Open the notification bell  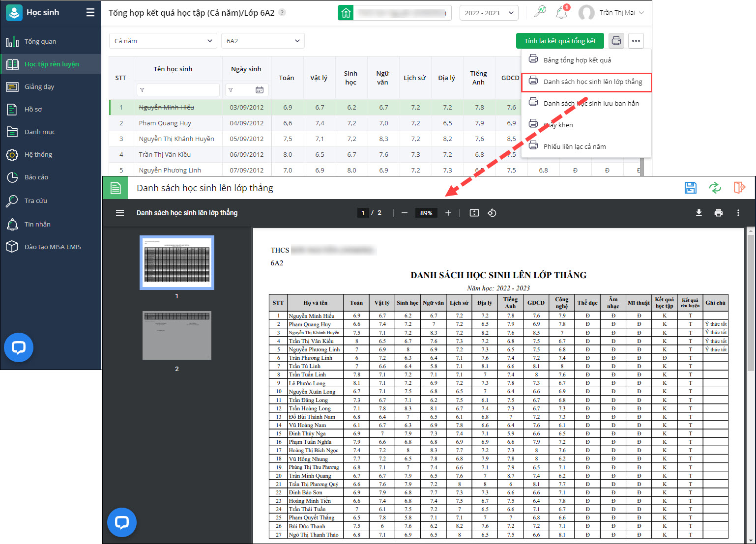click(561, 13)
